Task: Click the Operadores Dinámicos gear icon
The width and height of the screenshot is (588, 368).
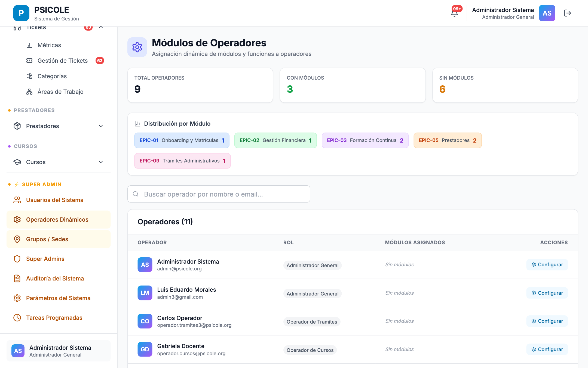Action: click(x=17, y=220)
